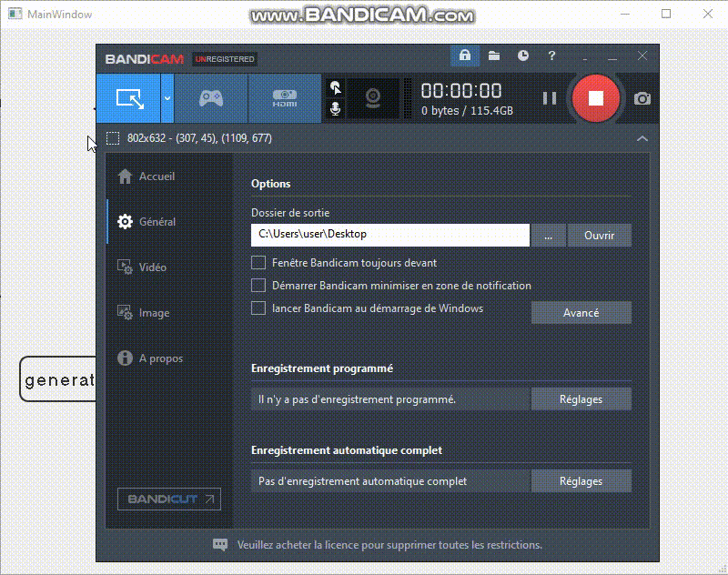Click the UNREGISTERED badge
Image resolution: width=728 pixels, height=575 pixels.
225,59
